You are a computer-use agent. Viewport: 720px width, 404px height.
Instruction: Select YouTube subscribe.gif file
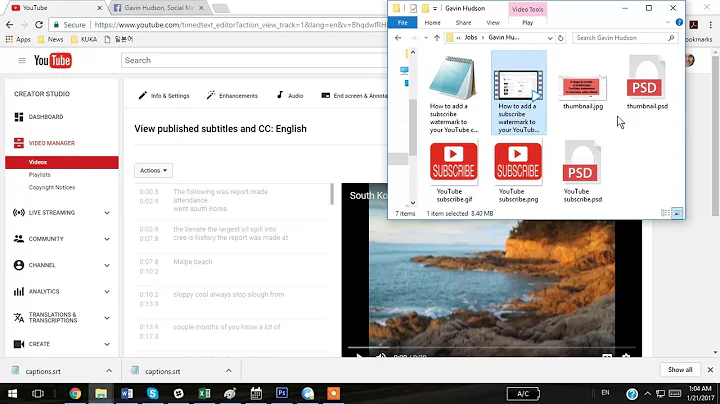click(x=454, y=172)
